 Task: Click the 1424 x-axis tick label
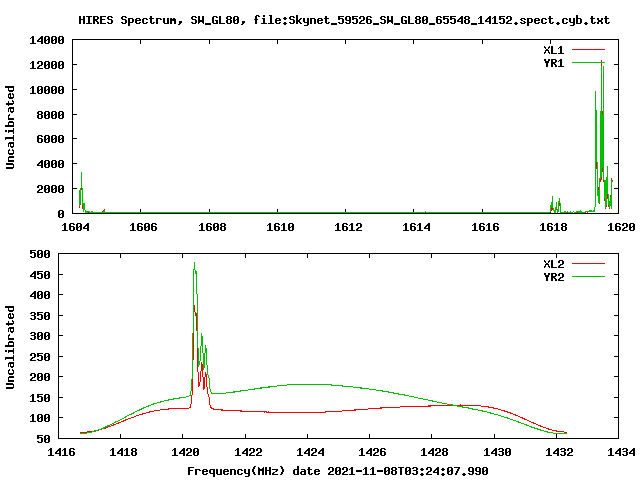click(x=310, y=452)
